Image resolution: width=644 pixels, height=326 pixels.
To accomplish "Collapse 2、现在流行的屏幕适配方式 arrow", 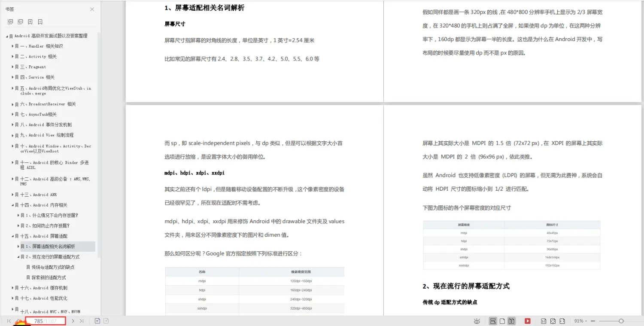I will coord(18,257).
